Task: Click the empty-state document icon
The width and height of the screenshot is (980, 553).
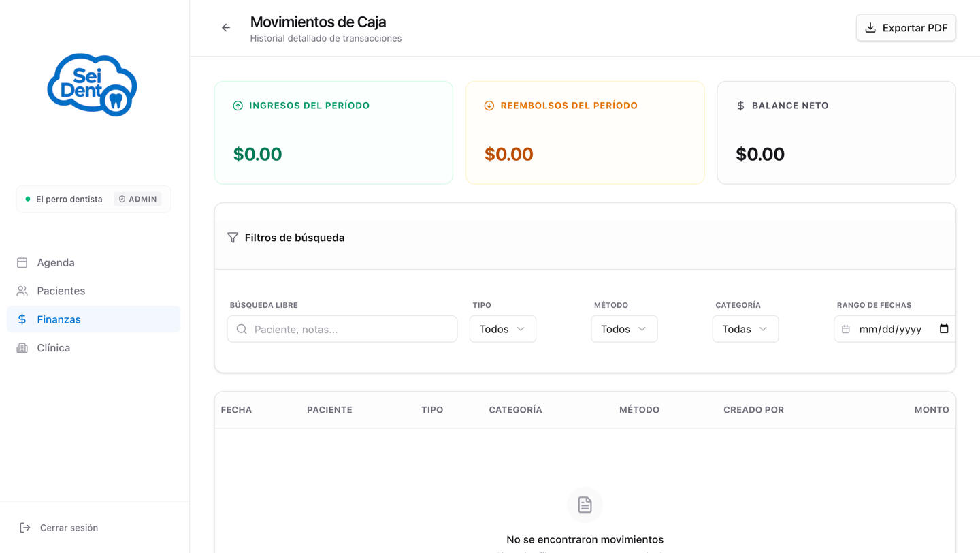Action: tap(585, 505)
